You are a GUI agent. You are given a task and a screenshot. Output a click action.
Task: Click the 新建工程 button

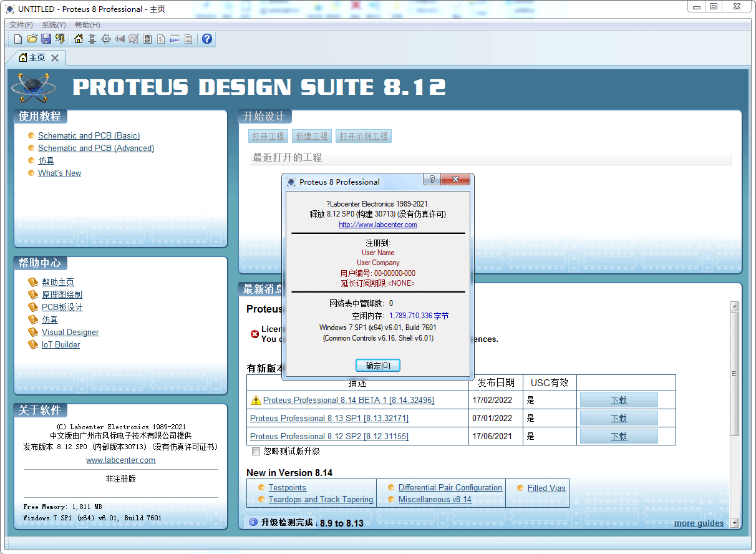(x=311, y=136)
